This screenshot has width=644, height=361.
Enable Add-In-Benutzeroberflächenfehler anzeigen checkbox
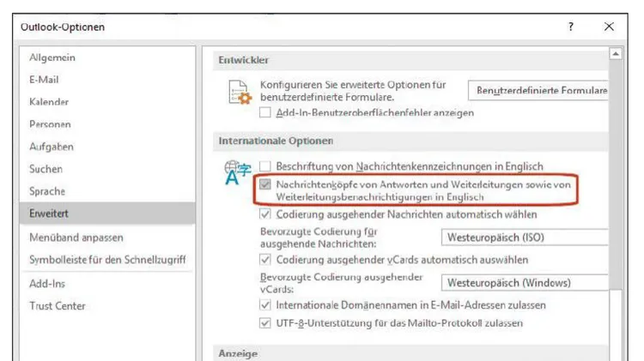265,112
